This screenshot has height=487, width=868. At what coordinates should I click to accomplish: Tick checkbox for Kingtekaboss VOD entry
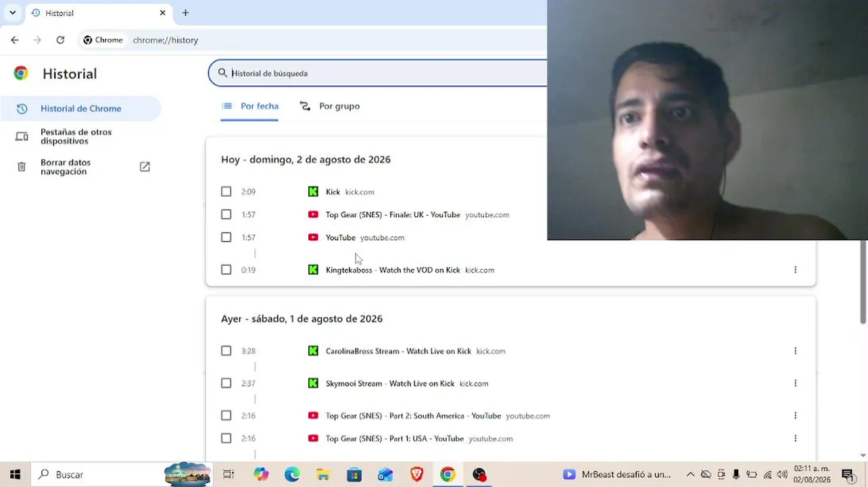[x=226, y=270]
